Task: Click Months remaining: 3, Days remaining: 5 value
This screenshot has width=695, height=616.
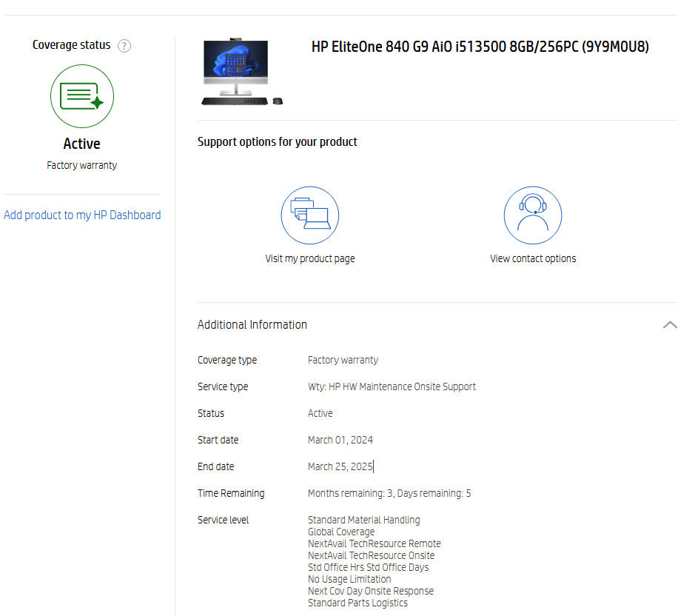Action: [x=389, y=493]
